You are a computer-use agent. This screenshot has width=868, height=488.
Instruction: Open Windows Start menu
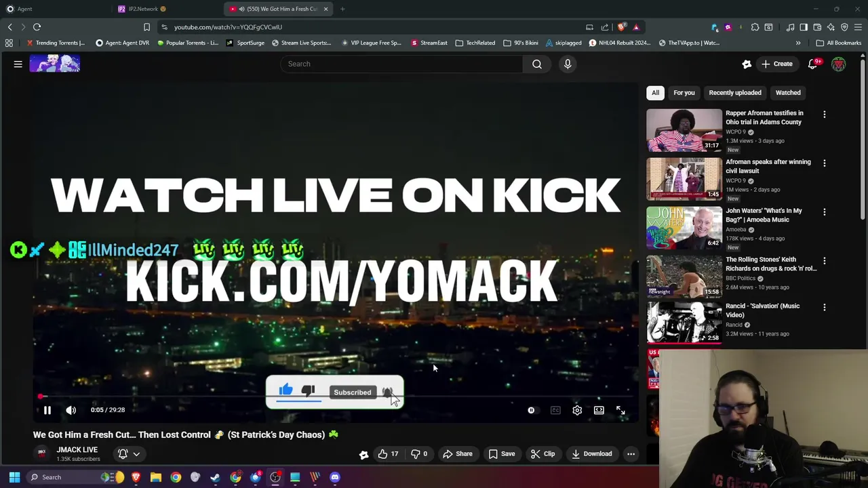point(14,477)
